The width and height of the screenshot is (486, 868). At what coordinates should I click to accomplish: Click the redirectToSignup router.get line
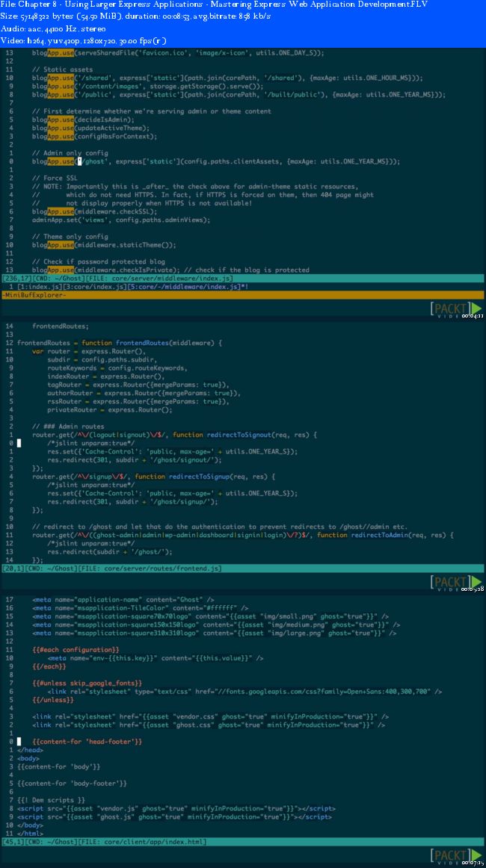click(153, 476)
